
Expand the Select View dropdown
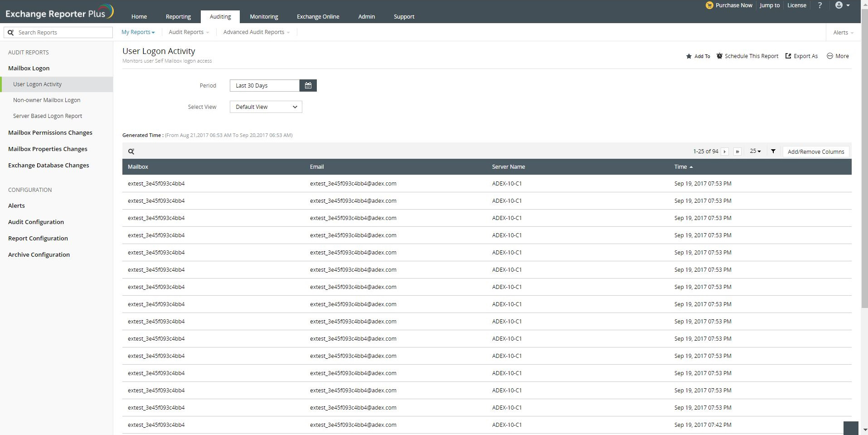tap(266, 107)
